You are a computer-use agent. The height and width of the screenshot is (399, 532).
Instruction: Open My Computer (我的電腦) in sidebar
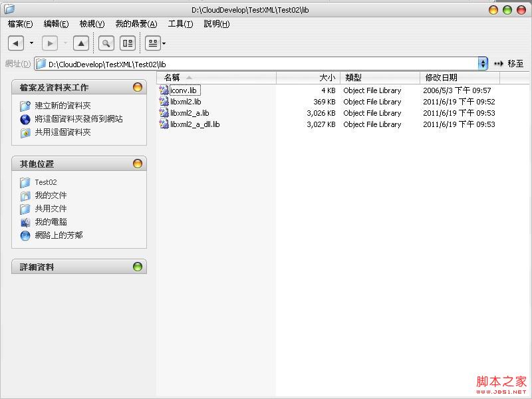(x=51, y=222)
